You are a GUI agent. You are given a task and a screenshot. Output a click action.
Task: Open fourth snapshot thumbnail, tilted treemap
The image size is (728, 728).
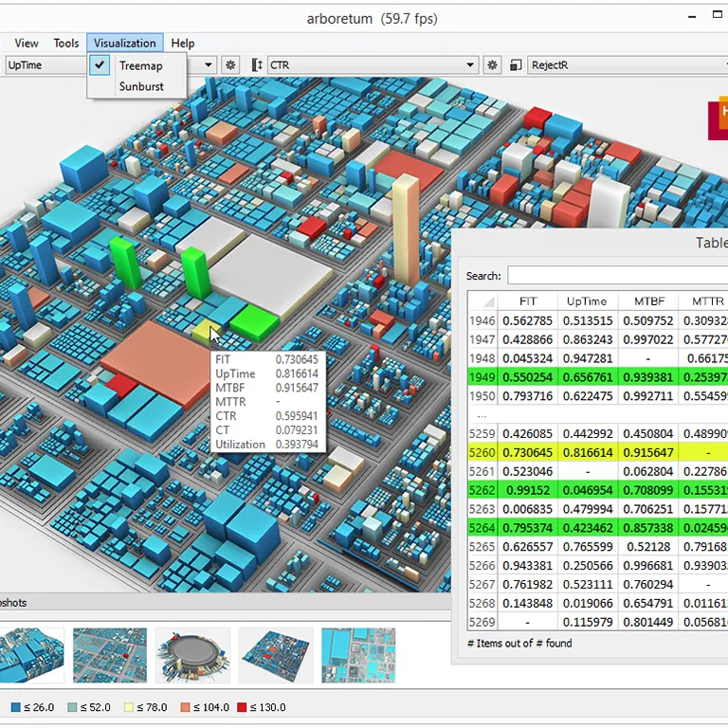[275, 655]
